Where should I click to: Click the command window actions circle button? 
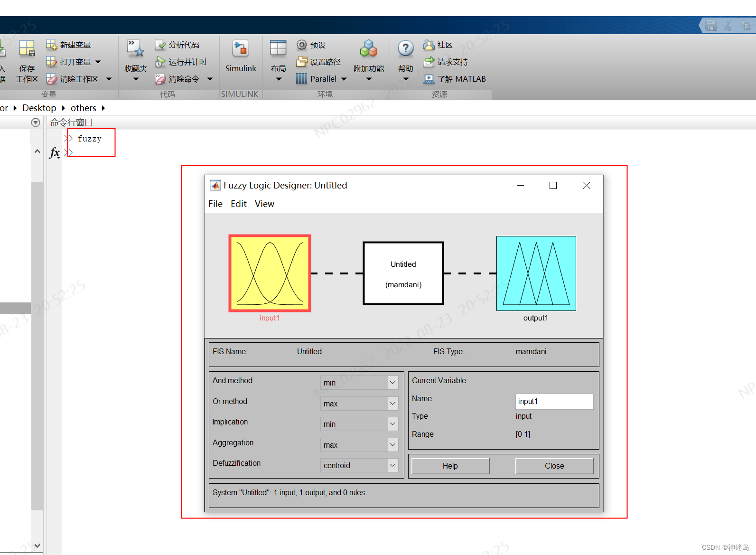[35, 122]
